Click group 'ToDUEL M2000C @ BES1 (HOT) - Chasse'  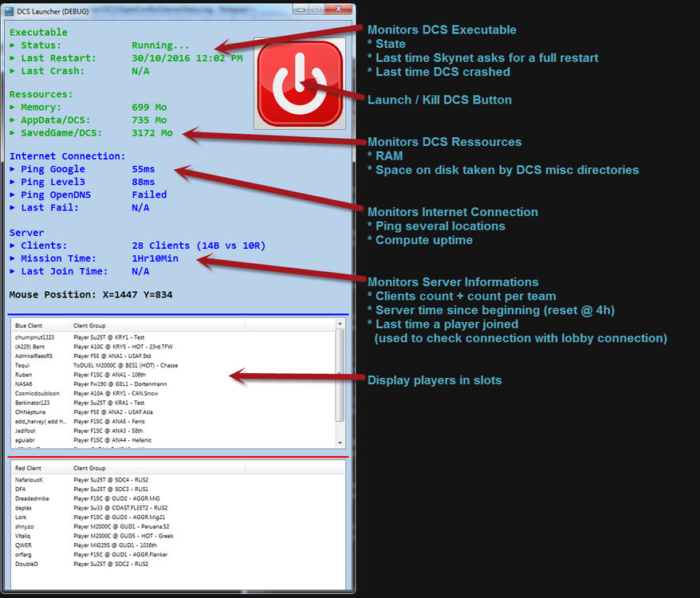click(x=125, y=365)
